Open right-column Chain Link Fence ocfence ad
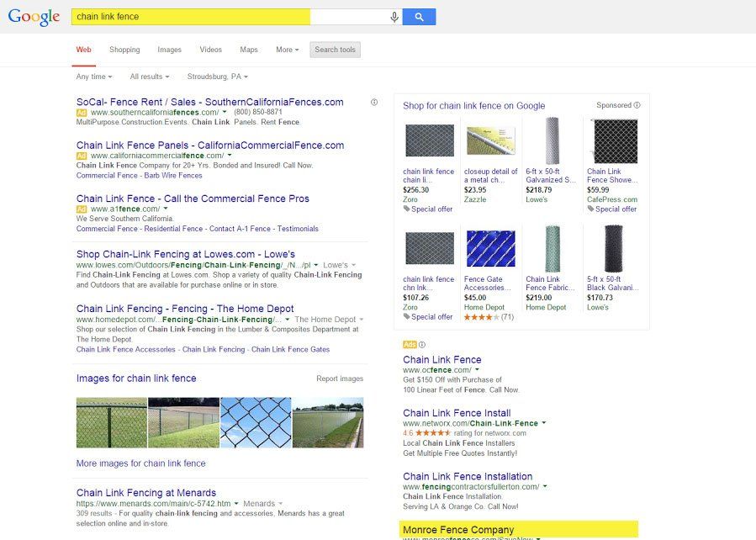 pyautogui.click(x=442, y=360)
